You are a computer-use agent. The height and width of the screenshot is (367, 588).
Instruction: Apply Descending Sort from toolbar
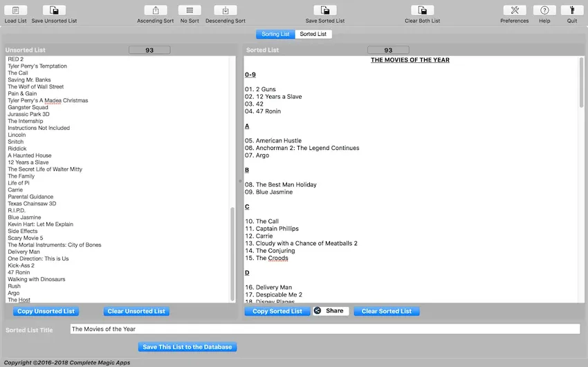[x=226, y=10]
